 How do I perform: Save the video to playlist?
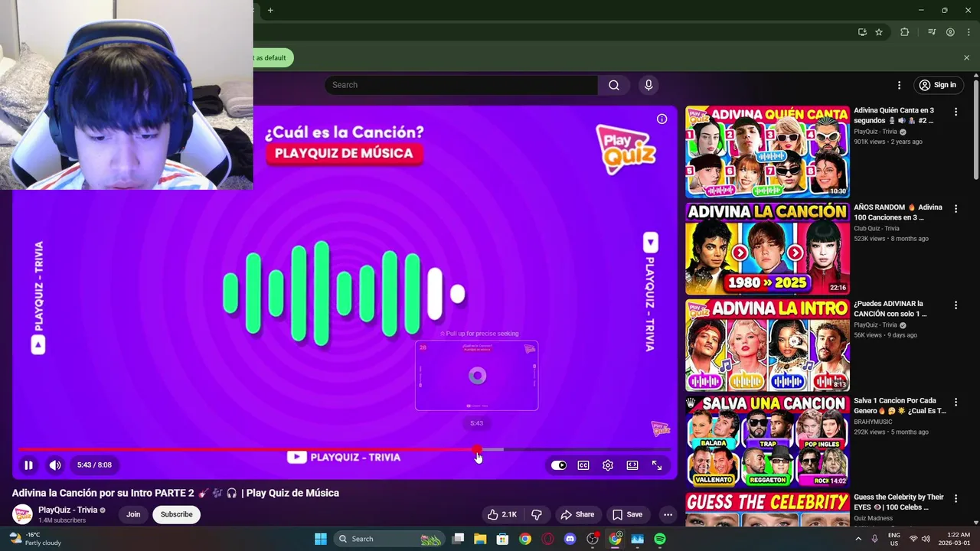[x=627, y=514]
